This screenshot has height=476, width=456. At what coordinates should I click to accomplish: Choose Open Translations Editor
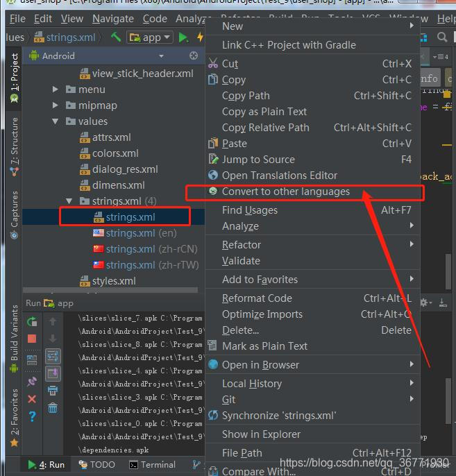coord(313,175)
